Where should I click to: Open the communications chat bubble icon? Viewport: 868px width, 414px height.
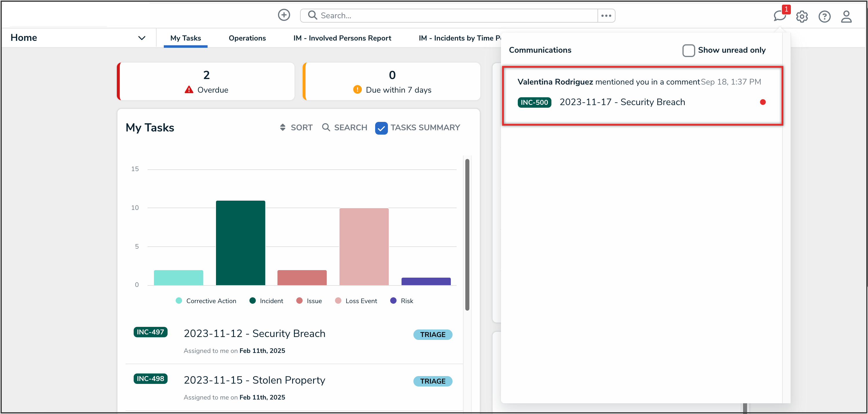click(x=779, y=16)
